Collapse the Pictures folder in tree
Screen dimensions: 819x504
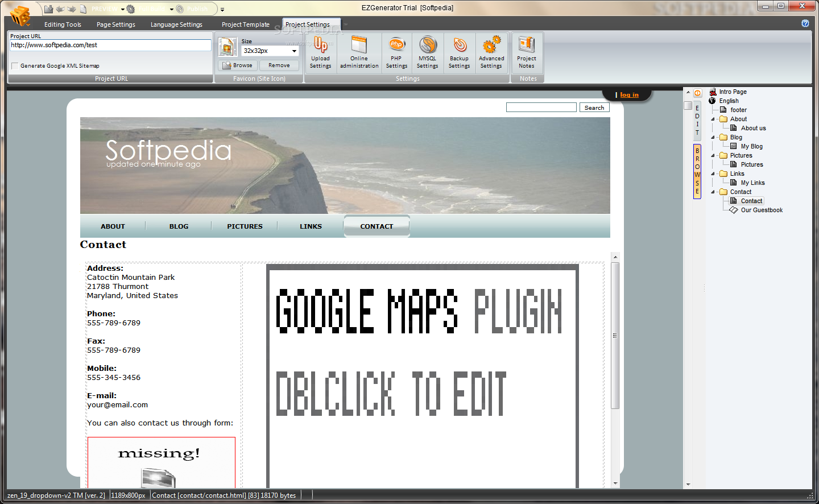click(x=713, y=156)
